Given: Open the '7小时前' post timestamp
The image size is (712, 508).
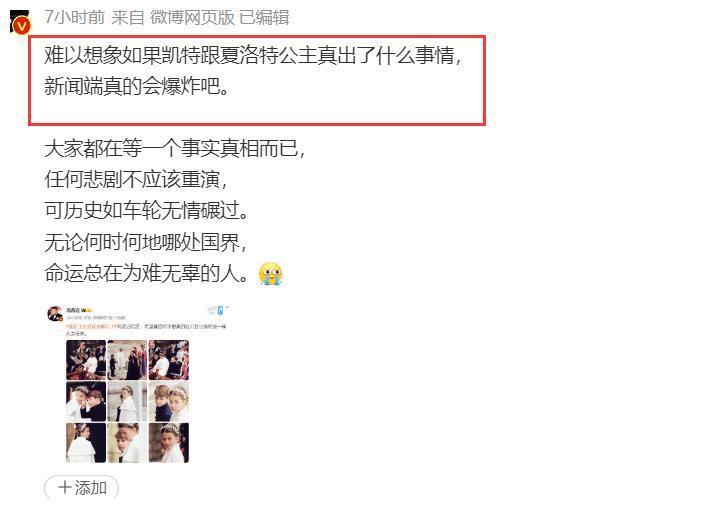Looking at the screenshot, I should pos(74,17).
